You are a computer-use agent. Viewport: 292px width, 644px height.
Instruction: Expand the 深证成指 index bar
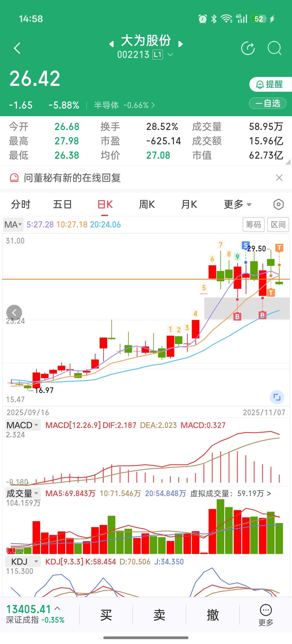click(x=35, y=614)
